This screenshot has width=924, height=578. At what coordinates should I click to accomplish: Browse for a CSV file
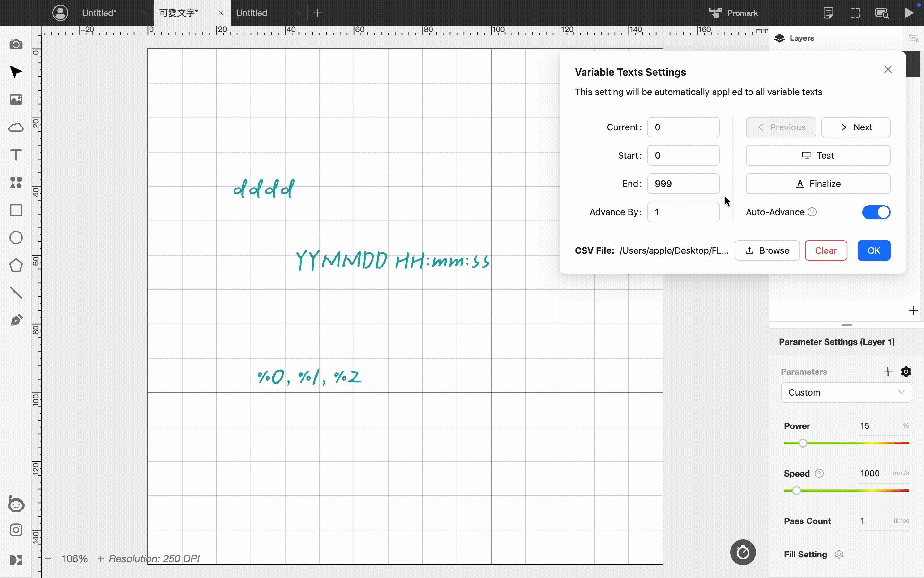[x=767, y=250]
